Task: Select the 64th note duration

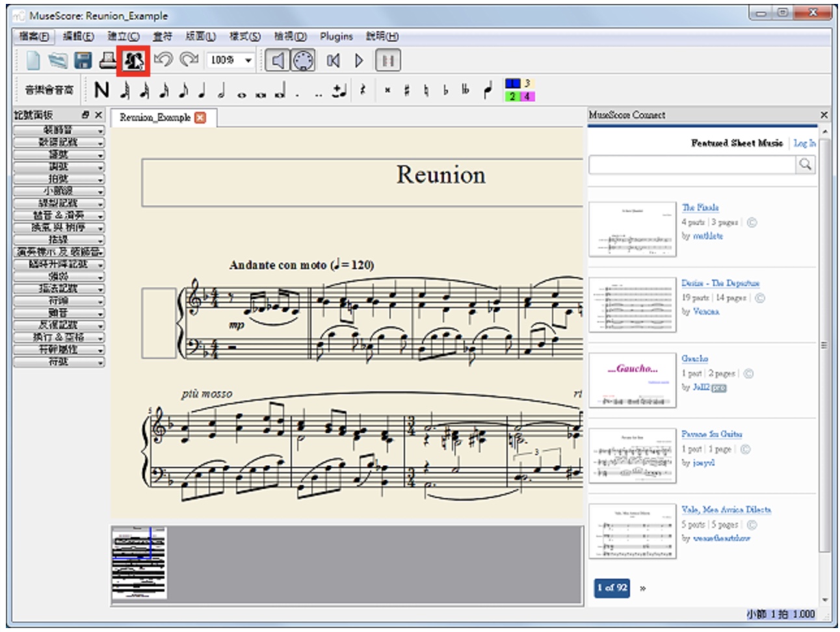Action: point(125,90)
